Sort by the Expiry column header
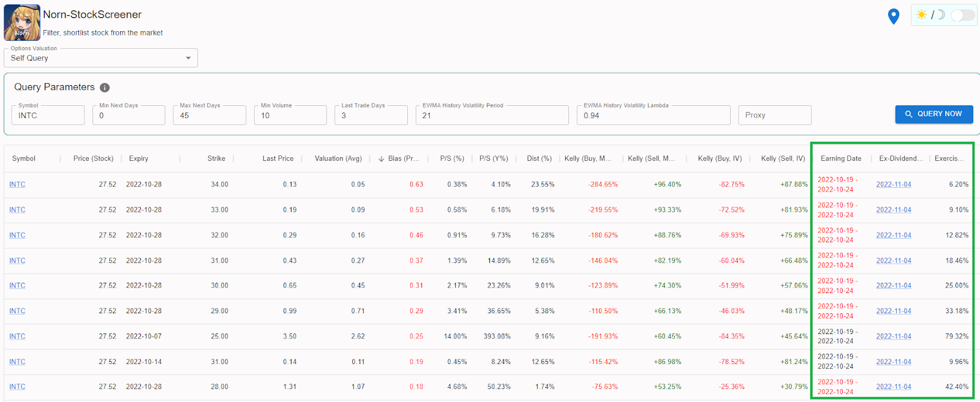This screenshot has height=402, width=980. tap(138, 158)
